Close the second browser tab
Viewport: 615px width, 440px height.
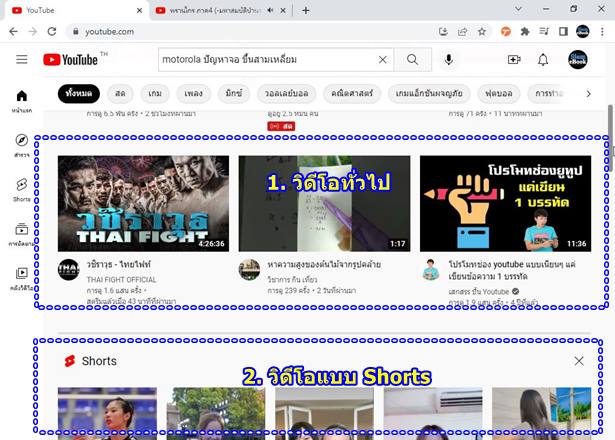pyautogui.click(x=283, y=11)
